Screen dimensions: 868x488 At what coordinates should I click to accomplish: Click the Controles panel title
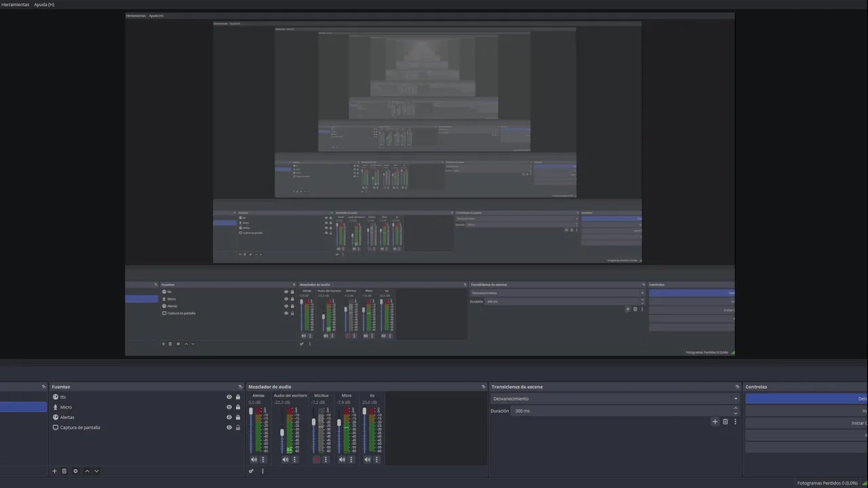click(x=757, y=387)
